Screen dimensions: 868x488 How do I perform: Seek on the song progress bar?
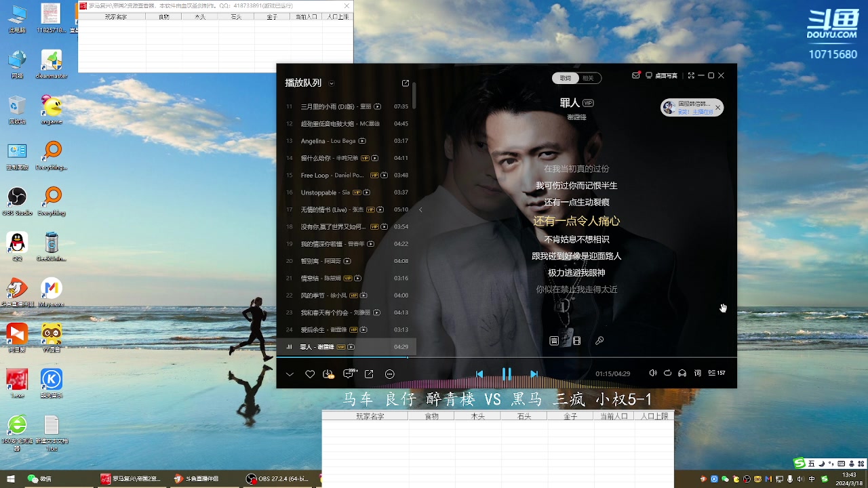pyautogui.click(x=507, y=357)
